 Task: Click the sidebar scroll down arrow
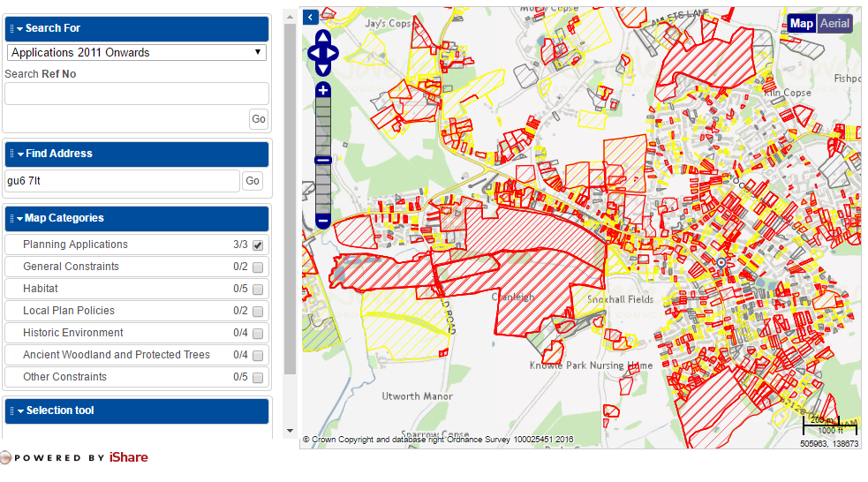click(x=291, y=431)
